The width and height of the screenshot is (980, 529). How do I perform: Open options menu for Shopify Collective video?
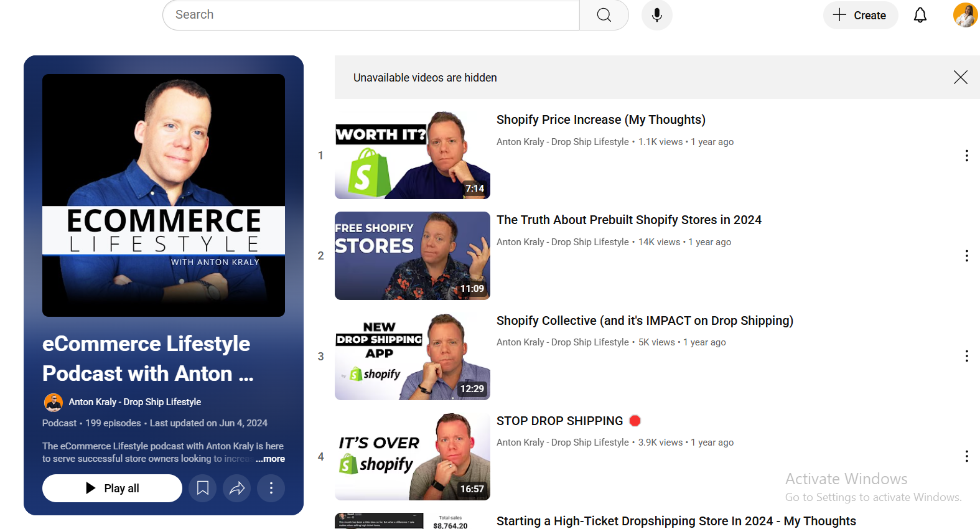coord(966,356)
